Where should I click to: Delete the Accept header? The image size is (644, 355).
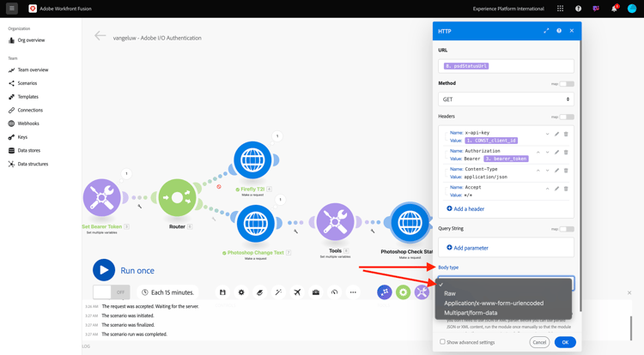point(566,189)
